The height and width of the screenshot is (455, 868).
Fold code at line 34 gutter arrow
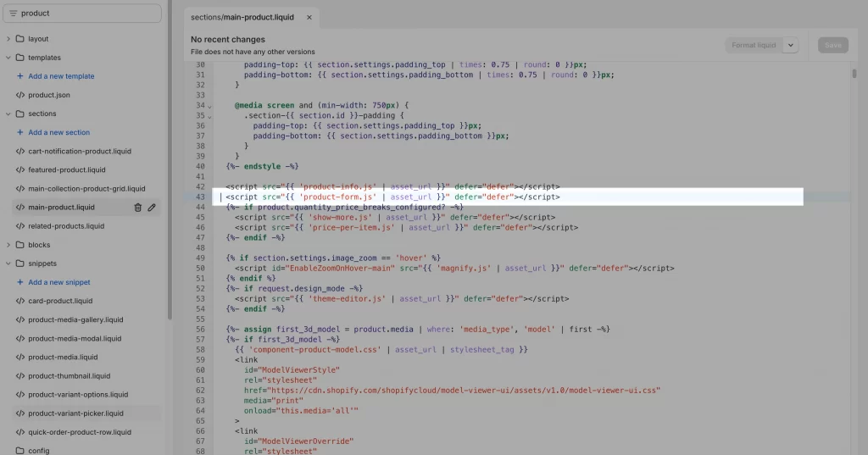click(x=209, y=106)
